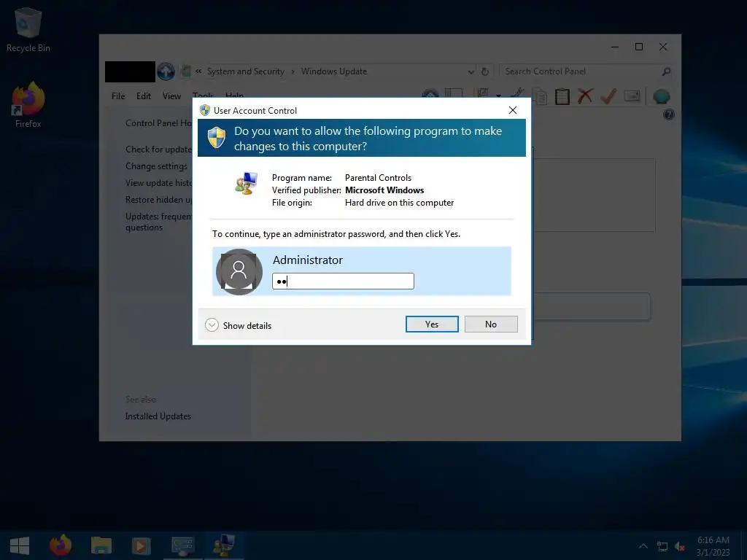747x560 pixels.
Task: Click the Paste clipboard toolbar icon
Action: pos(562,97)
